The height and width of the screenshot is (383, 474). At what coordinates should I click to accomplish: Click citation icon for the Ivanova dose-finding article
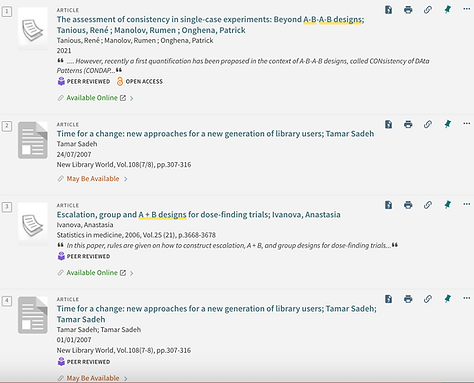pos(389,205)
